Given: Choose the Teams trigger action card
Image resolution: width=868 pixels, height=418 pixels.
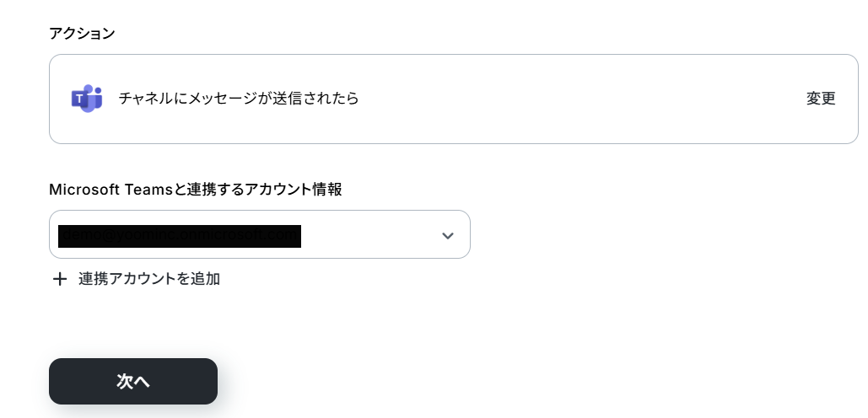Looking at the screenshot, I should click(453, 99).
